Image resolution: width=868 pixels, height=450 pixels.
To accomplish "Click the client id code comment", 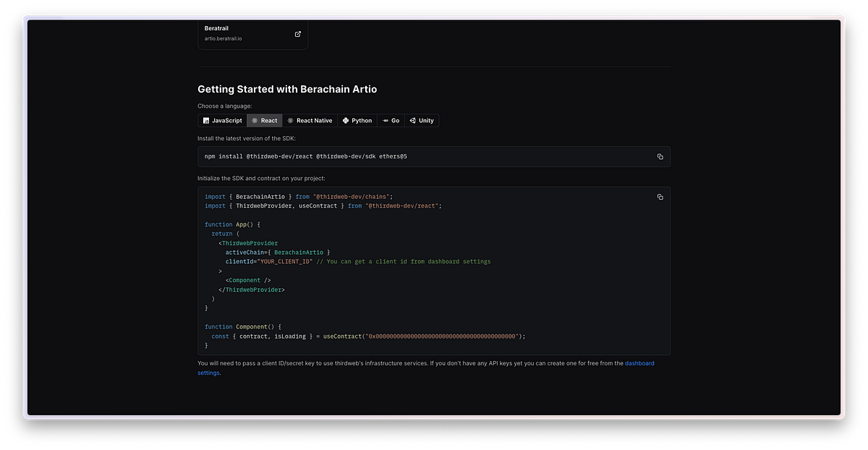I will coord(404,261).
